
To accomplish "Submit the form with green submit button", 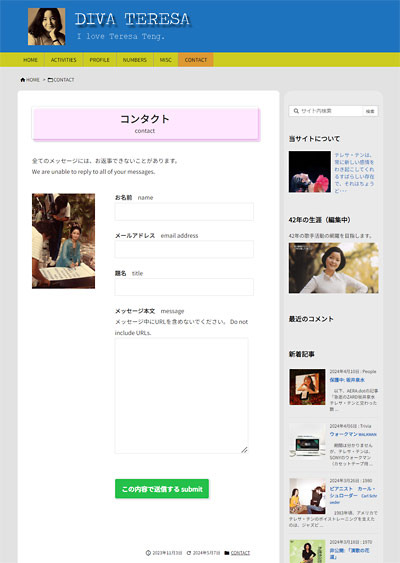I will (x=162, y=489).
